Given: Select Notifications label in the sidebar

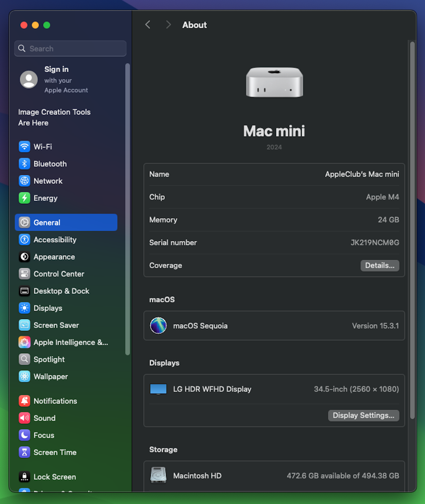Looking at the screenshot, I should click(55, 401).
